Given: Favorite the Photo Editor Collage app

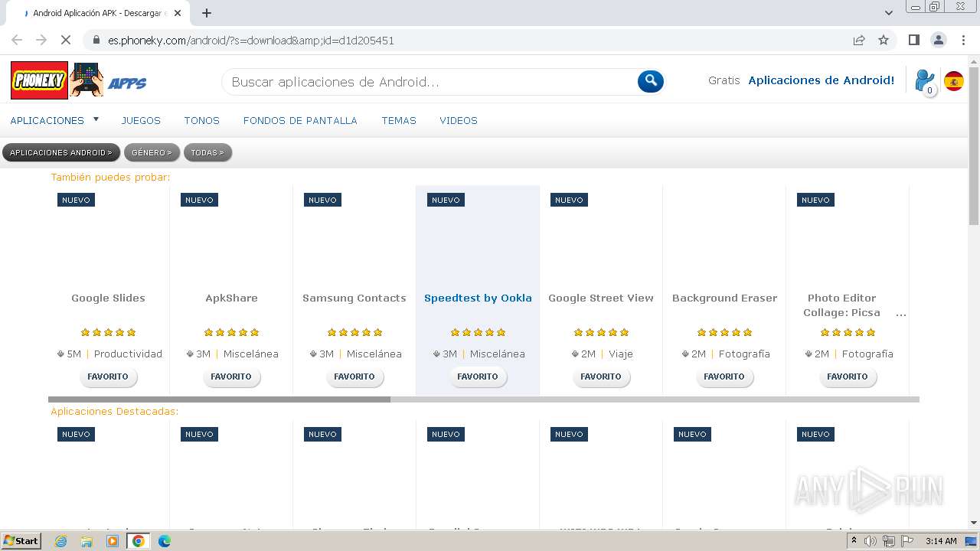Looking at the screenshot, I should point(848,377).
